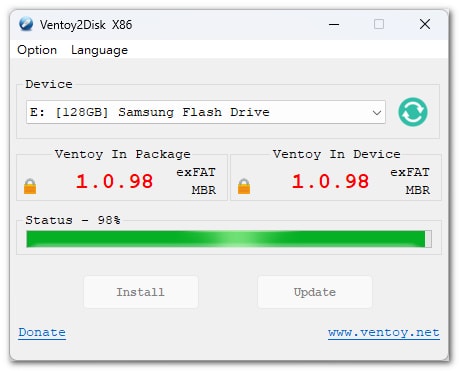
Task: Open the Language menu
Action: pyautogui.click(x=99, y=50)
